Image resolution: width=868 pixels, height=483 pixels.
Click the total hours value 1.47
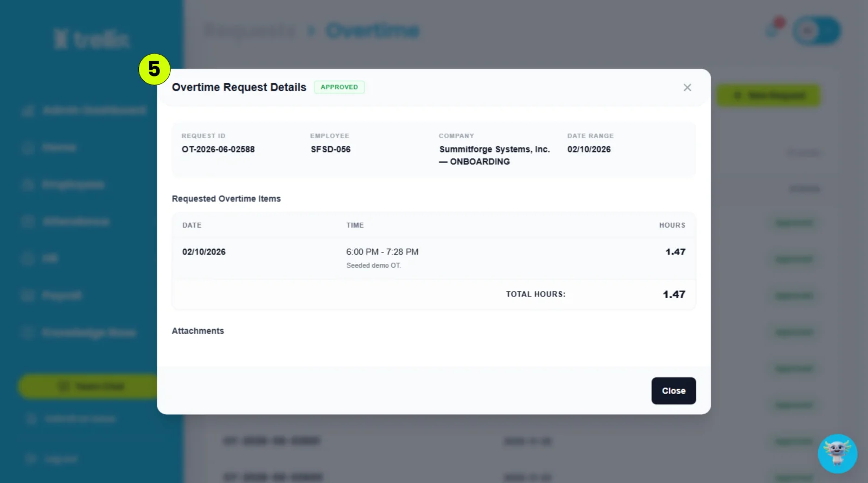(x=674, y=294)
